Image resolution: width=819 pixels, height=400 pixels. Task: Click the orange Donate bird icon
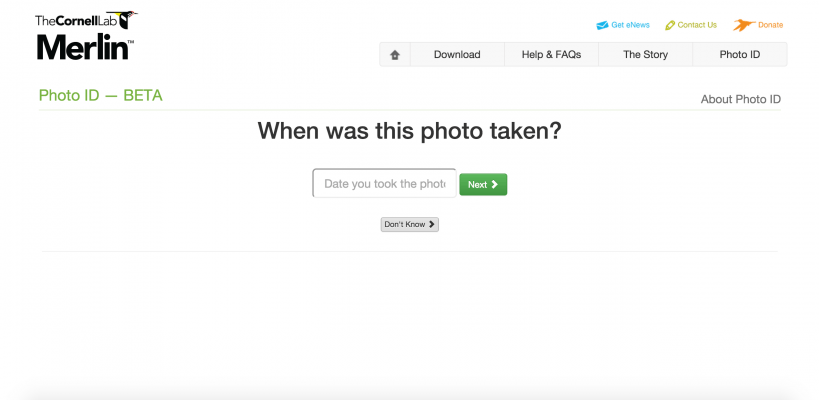click(743, 25)
